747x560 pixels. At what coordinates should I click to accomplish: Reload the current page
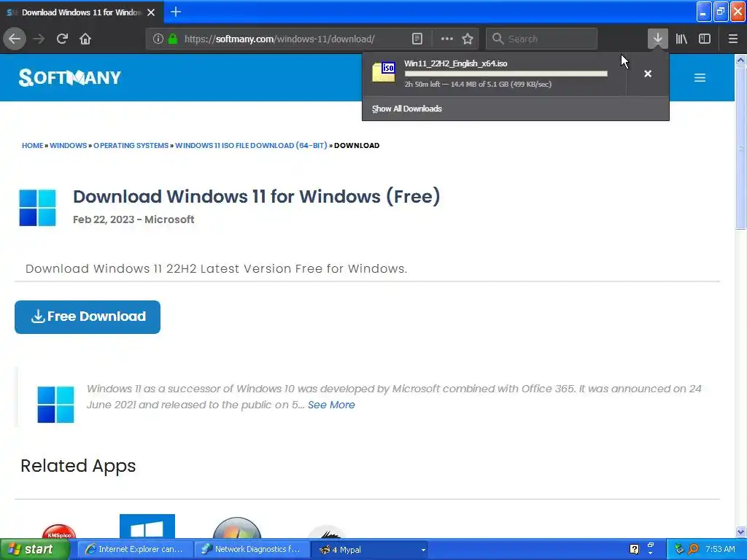pyautogui.click(x=62, y=39)
